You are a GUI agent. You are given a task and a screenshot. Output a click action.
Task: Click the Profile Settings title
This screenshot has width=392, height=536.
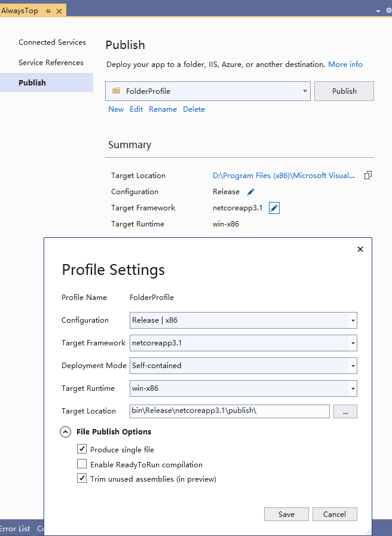113,269
